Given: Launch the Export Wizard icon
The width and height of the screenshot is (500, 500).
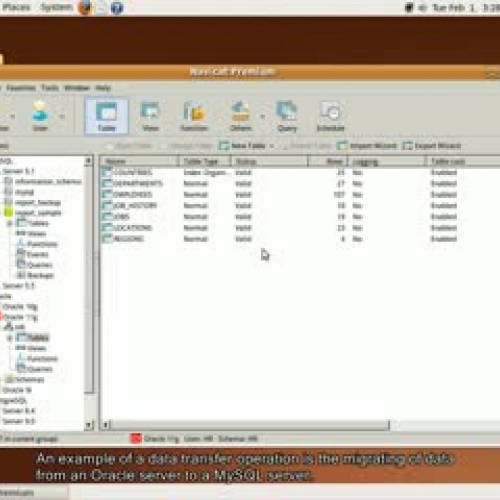Looking at the screenshot, I should pyautogui.click(x=407, y=146).
